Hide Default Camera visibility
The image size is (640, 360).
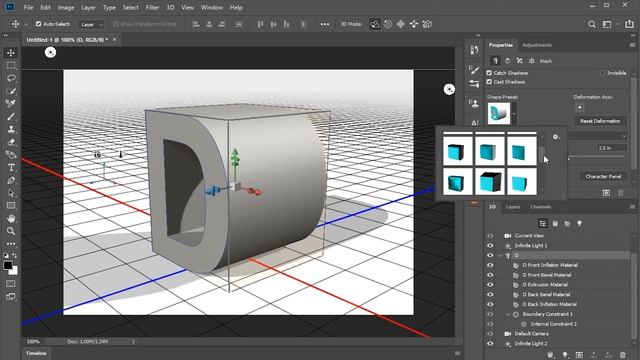490,333
